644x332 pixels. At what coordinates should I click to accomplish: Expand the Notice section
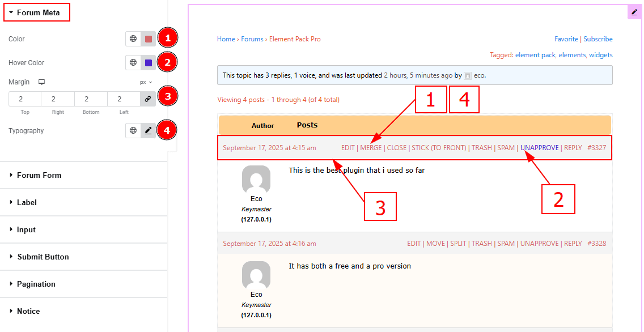pos(84,311)
